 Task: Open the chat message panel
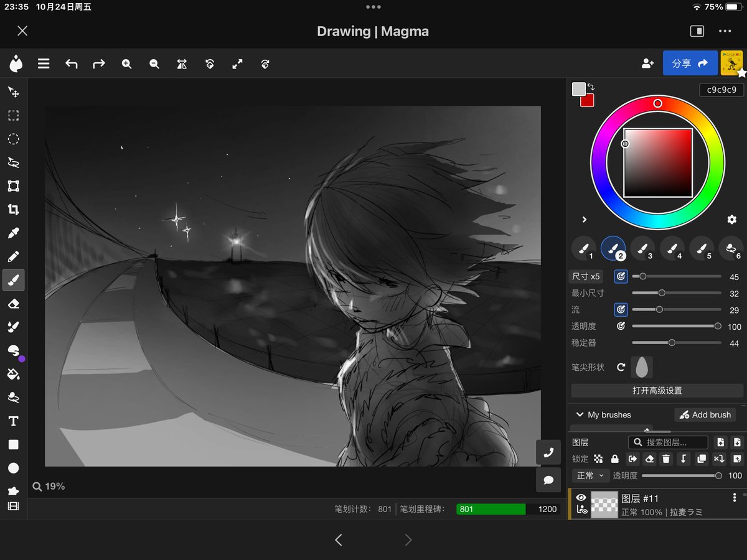coord(548,480)
